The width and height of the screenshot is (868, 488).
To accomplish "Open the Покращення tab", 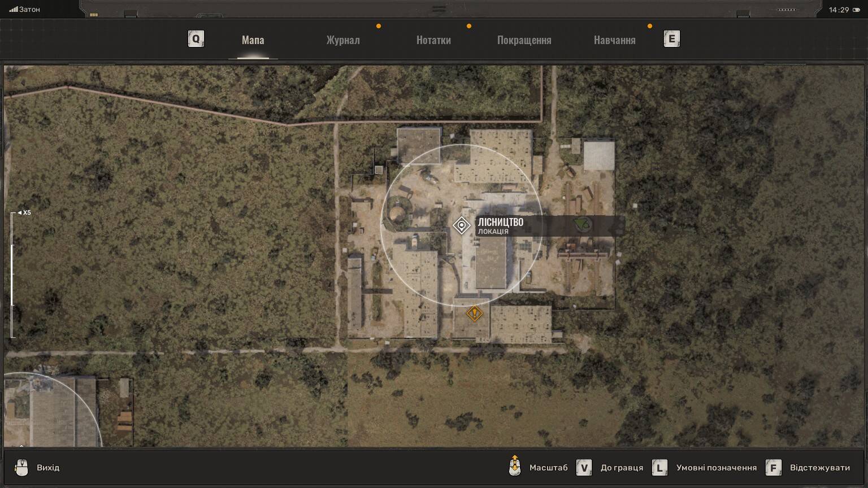I will 524,40.
